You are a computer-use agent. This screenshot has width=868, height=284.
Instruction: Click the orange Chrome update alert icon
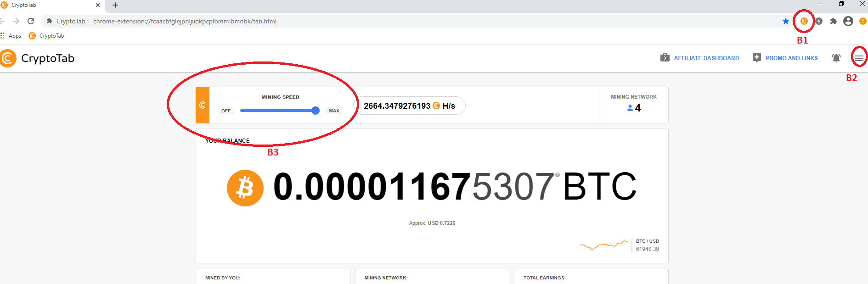tap(863, 21)
